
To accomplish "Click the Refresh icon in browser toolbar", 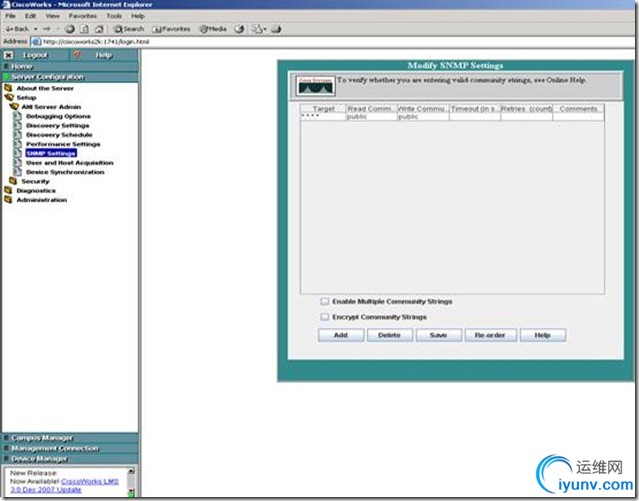I will [84, 29].
